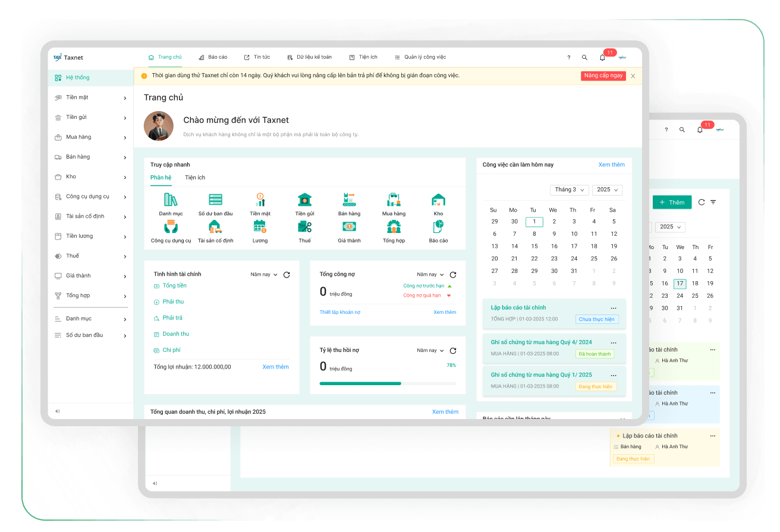Open options menu for Lập báo cáo tài chính task
Image resolution: width=780 pixels, height=532 pixels.
pos(614,308)
